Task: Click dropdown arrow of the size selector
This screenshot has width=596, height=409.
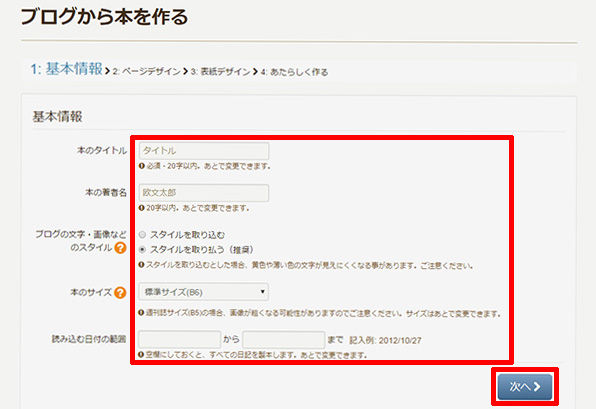Action: tap(262, 292)
